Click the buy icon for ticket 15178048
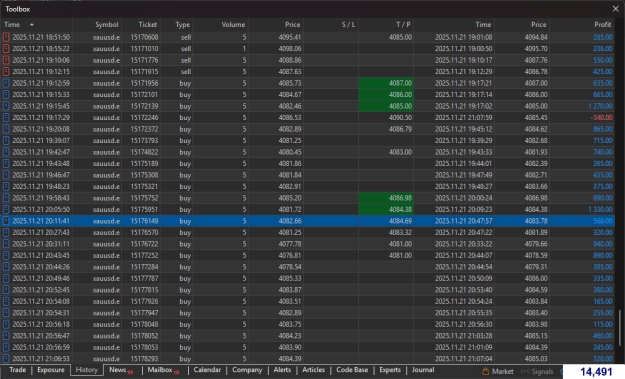This screenshot has width=625, height=379. [6, 324]
